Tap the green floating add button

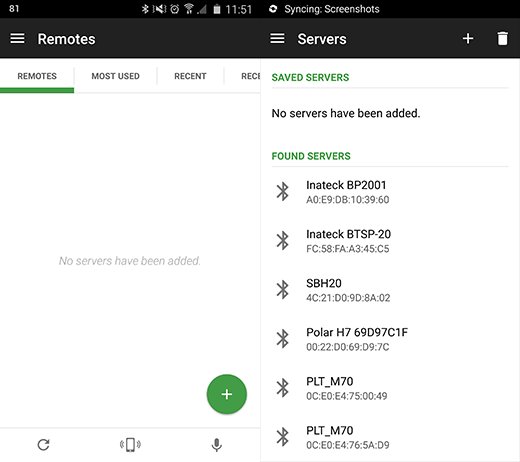point(227,394)
